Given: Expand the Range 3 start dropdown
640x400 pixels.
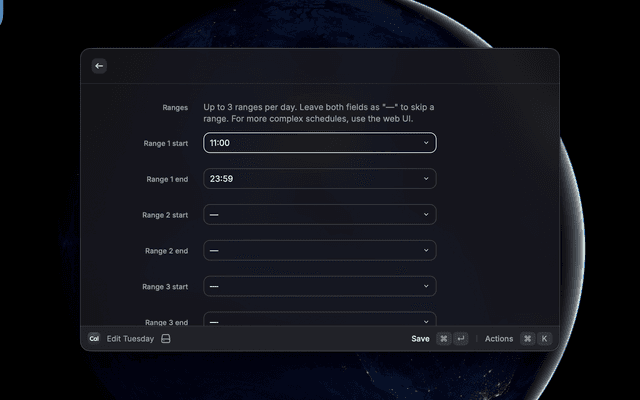Looking at the screenshot, I should (319, 287).
